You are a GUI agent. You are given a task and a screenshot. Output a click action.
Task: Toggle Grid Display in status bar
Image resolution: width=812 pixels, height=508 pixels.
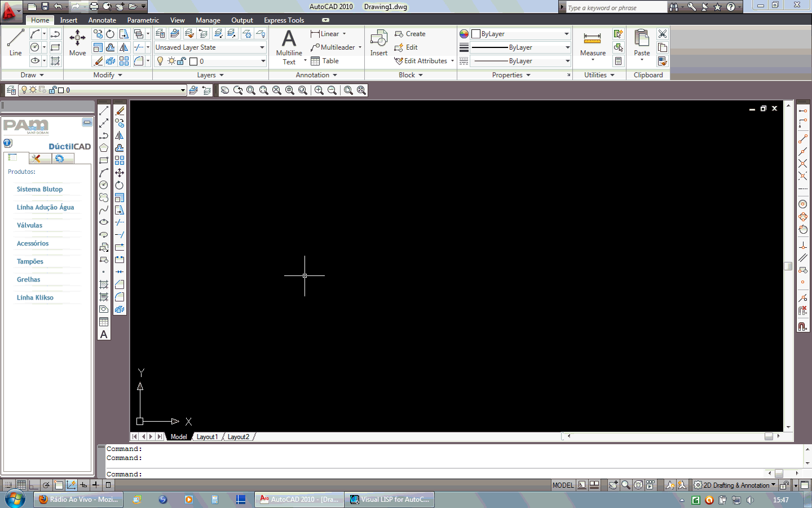tap(21, 485)
